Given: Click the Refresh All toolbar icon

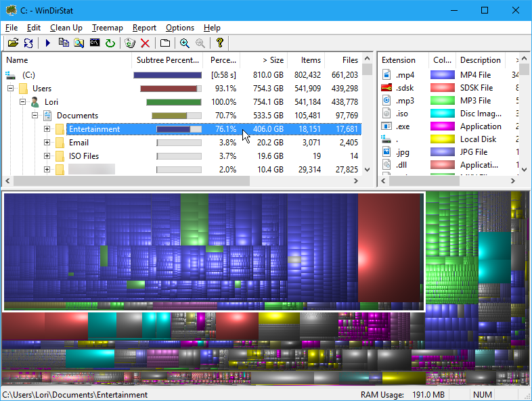Looking at the screenshot, I should pos(28,43).
